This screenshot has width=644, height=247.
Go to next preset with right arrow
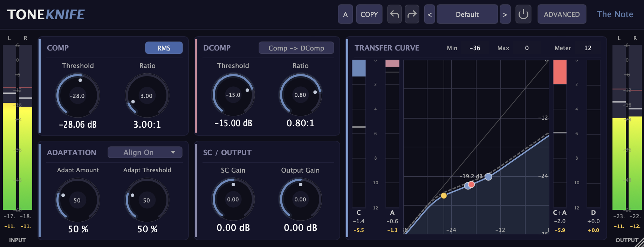click(505, 14)
